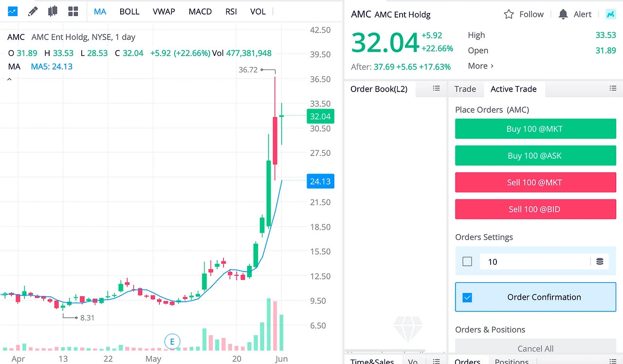
Task: Click the Alert label
Action: click(x=583, y=15)
